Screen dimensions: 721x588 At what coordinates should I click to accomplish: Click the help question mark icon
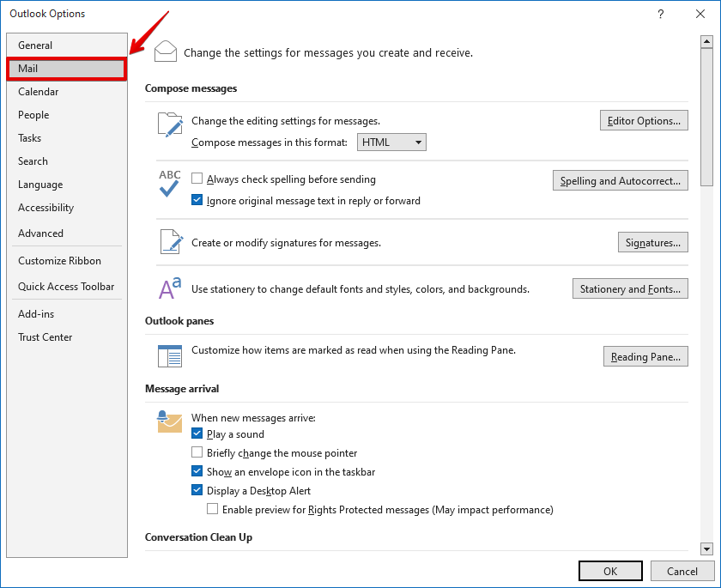pos(660,14)
